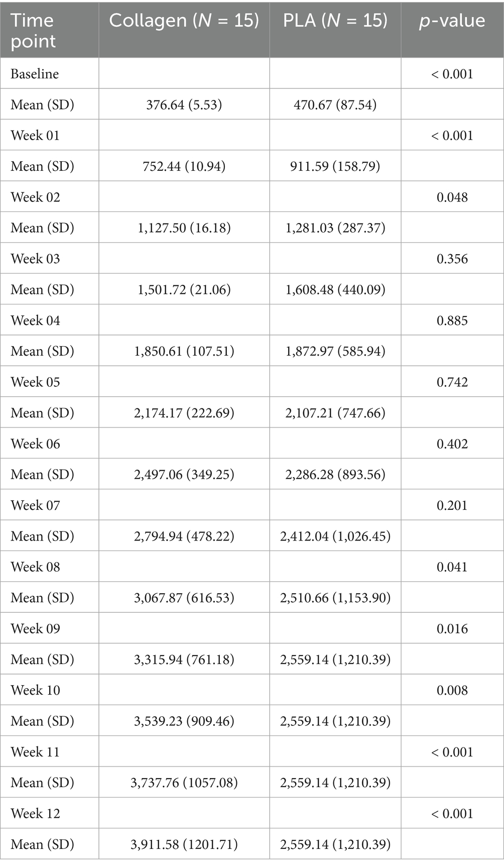Screen dimensions: 504x868
Task: Click the p-value 0.016 cell
Action: click(452, 628)
